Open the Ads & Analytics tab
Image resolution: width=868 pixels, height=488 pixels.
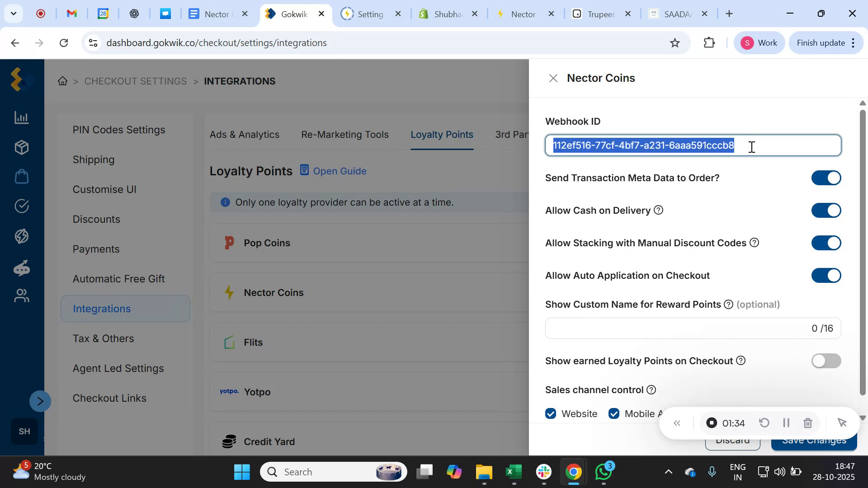coord(244,134)
